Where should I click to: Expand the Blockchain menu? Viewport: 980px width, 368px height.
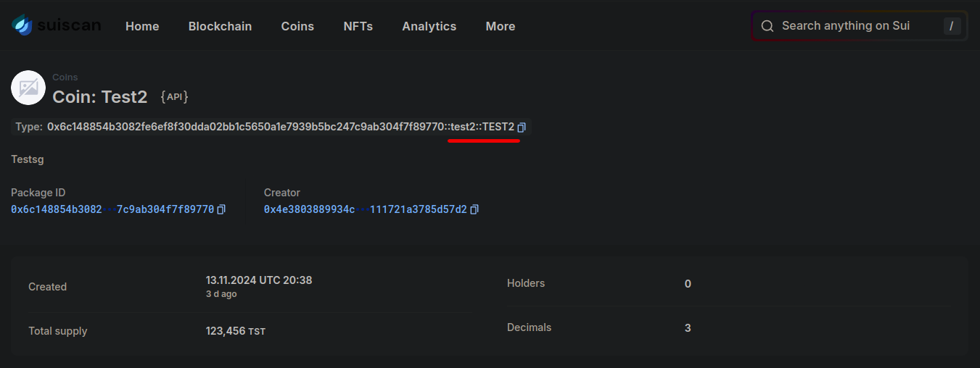220,26
